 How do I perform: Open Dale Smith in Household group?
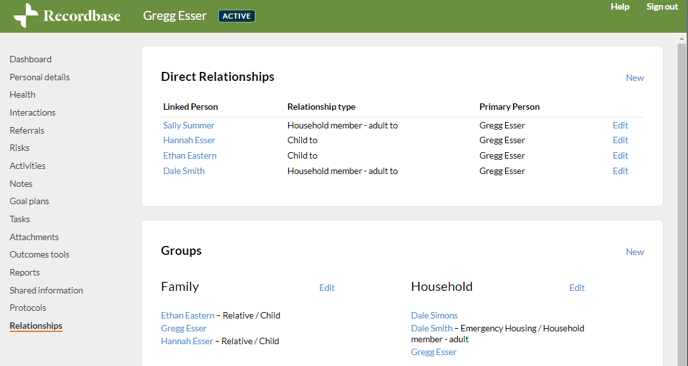(x=431, y=328)
